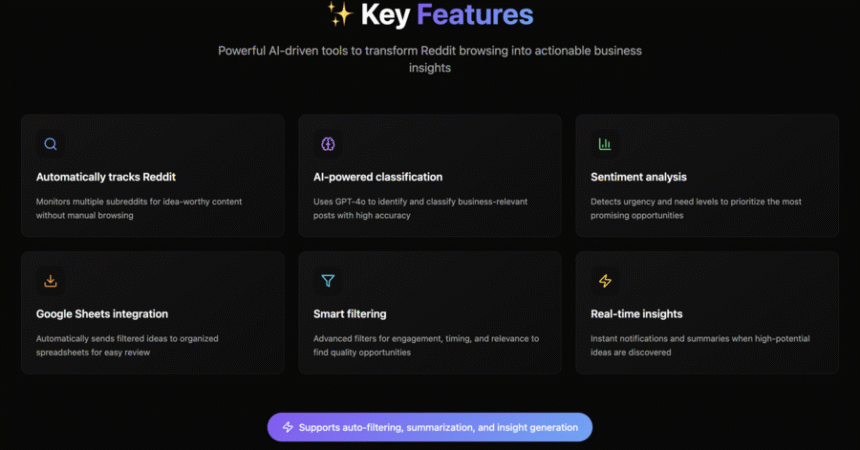Click the Monitors multiple subreddits description

point(139,209)
